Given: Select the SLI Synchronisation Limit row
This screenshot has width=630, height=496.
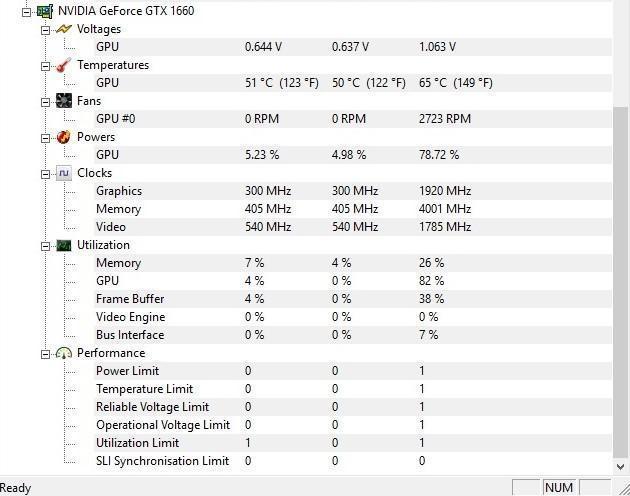Looking at the screenshot, I should coord(353,461).
